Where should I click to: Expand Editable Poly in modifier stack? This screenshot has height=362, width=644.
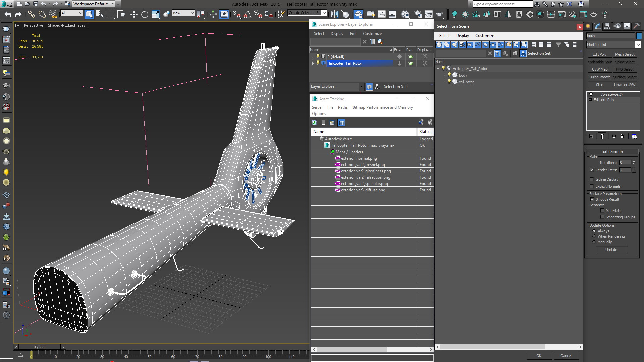[590, 100]
